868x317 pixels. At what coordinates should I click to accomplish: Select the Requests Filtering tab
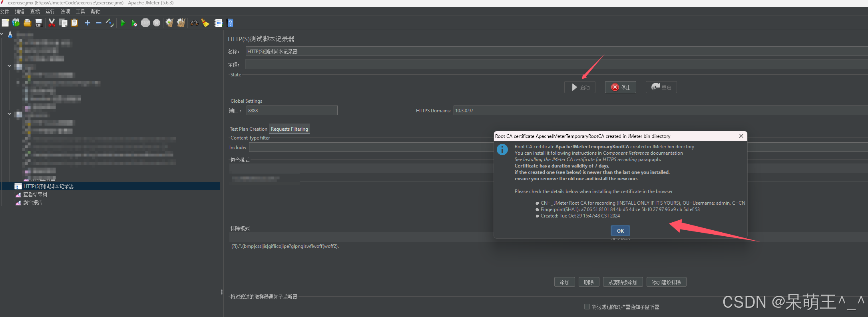coord(289,129)
